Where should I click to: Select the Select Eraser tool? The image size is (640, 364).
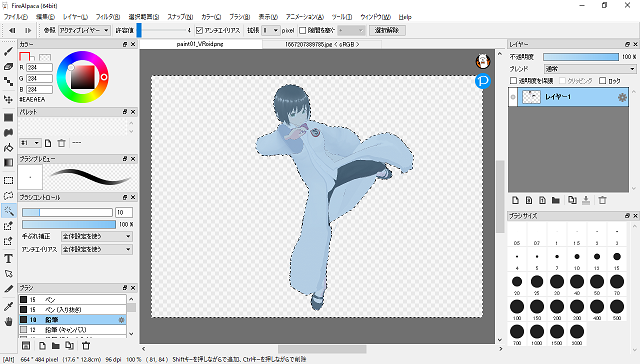coord(8,241)
